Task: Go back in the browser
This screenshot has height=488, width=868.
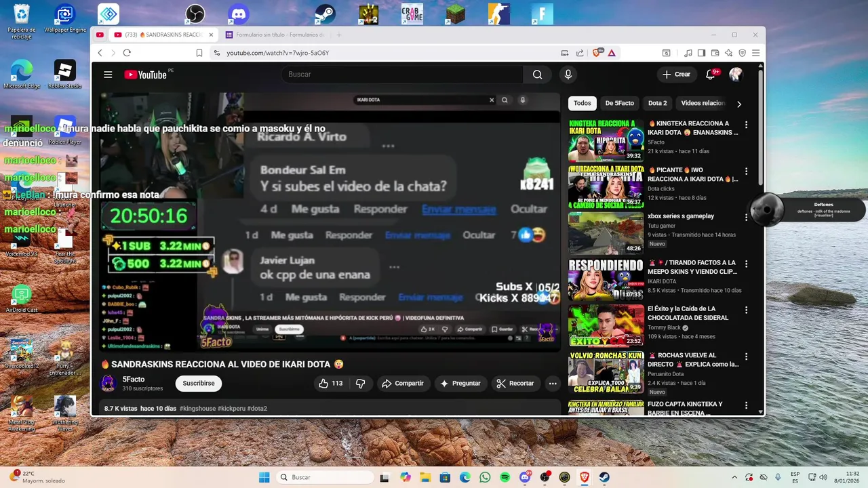Action: click(100, 53)
